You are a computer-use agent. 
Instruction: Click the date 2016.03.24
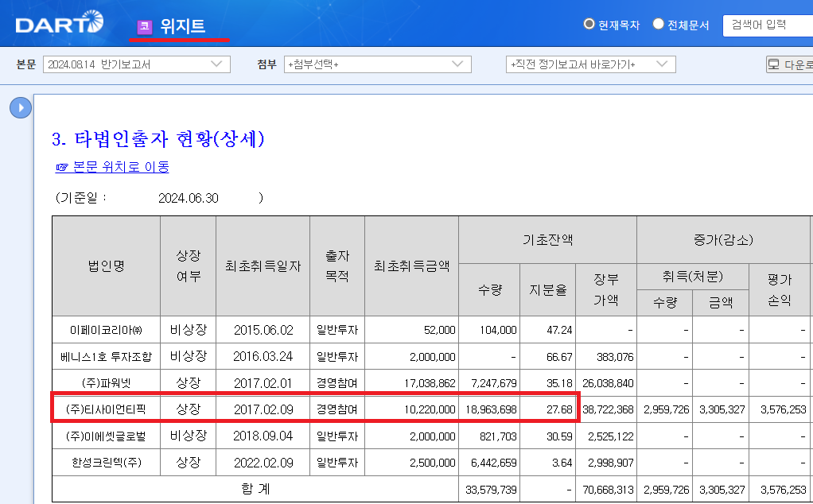click(x=263, y=356)
